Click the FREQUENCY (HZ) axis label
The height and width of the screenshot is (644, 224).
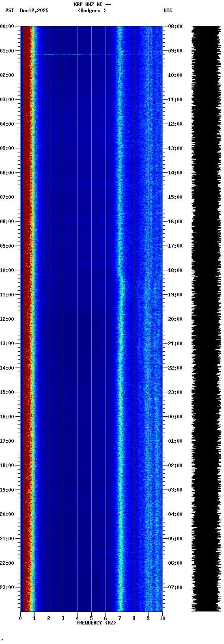tap(96, 623)
